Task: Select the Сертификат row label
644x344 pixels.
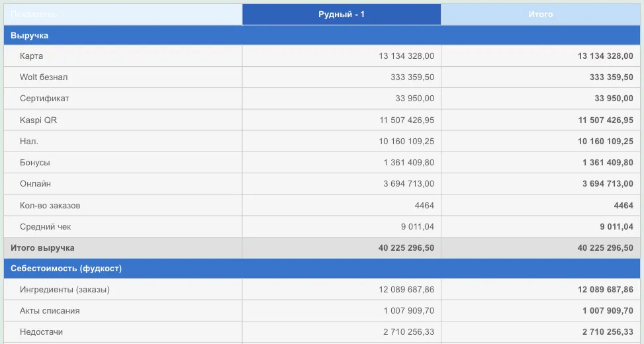Action: 44,99
